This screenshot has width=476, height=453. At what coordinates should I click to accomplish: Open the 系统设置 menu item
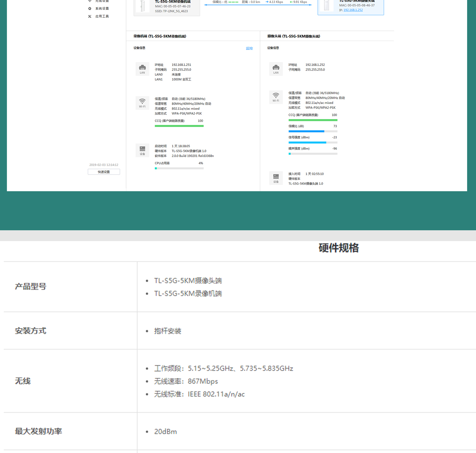(x=102, y=9)
